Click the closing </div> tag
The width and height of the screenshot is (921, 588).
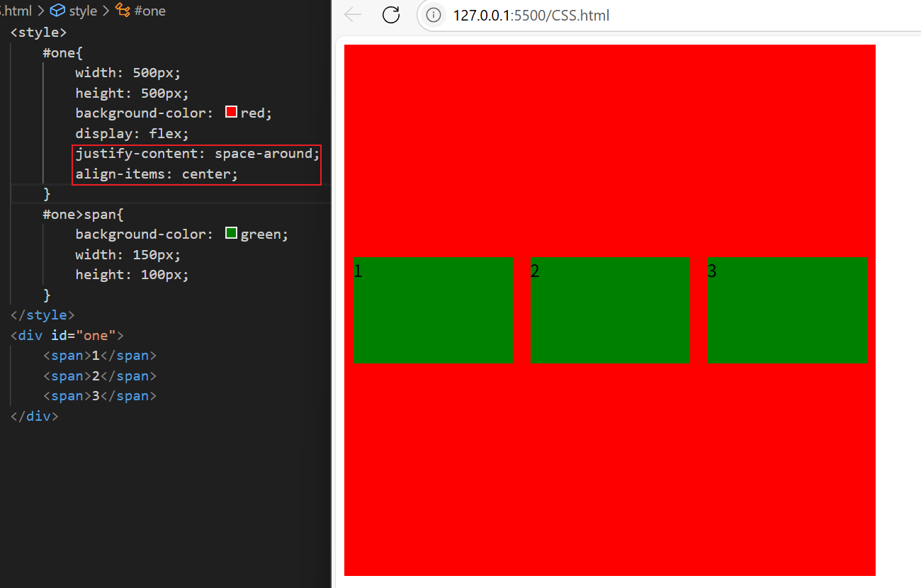35,416
